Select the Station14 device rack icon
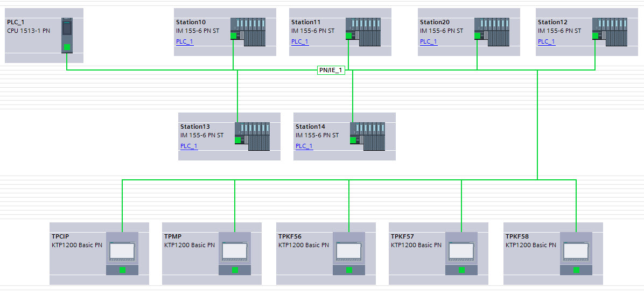This screenshot has height=294, width=644. pos(368,136)
